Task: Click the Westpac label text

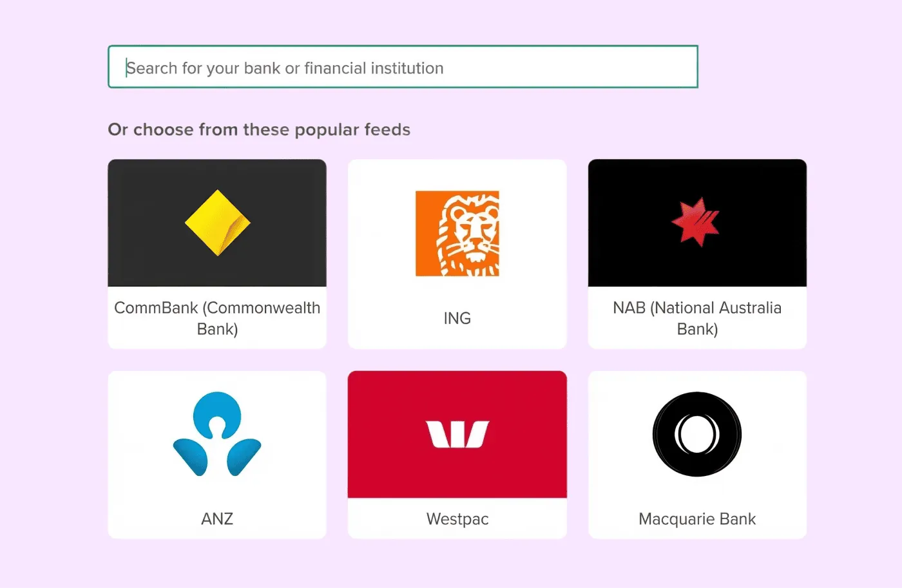Action: point(457,518)
